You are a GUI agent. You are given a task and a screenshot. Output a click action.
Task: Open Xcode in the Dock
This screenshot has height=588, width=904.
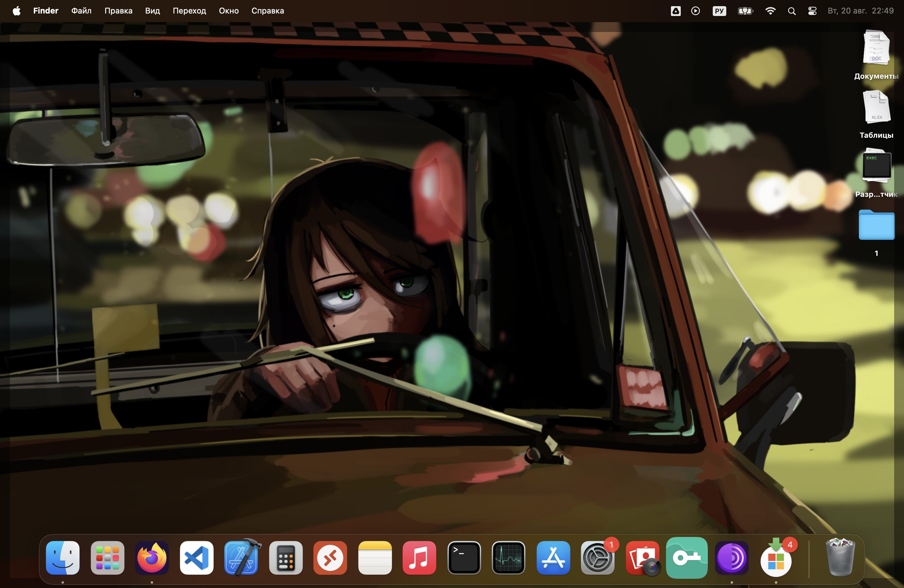pyautogui.click(x=241, y=557)
